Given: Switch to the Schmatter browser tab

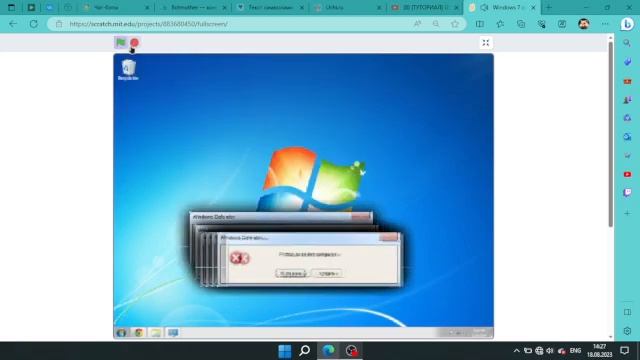Looking at the screenshot, I should point(194,7).
